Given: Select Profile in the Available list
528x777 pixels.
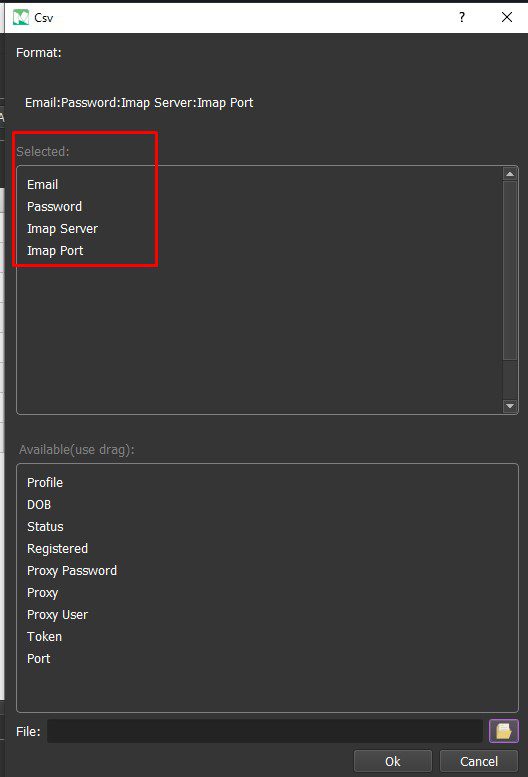Looking at the screenshot, I should [45, 483].
